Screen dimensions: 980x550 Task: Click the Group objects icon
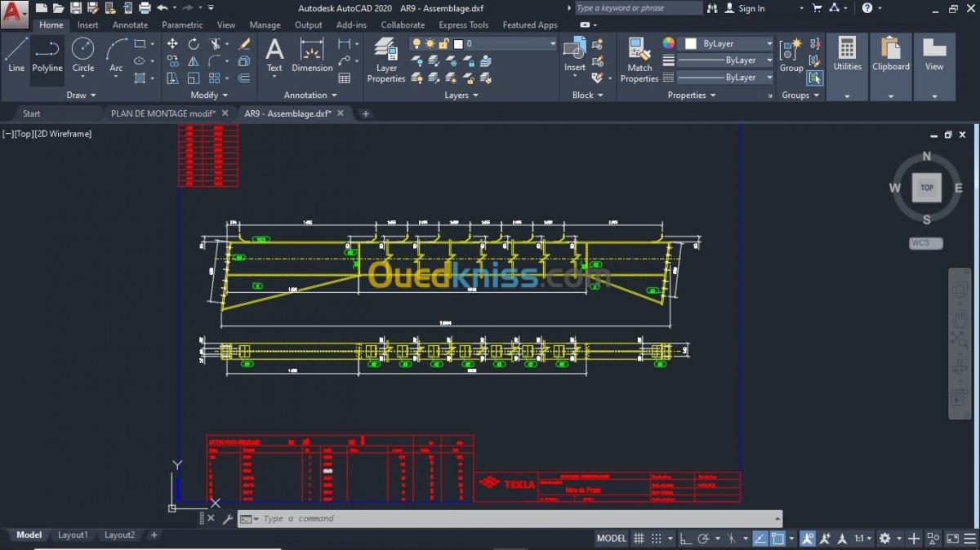click(x=791, y=55)
